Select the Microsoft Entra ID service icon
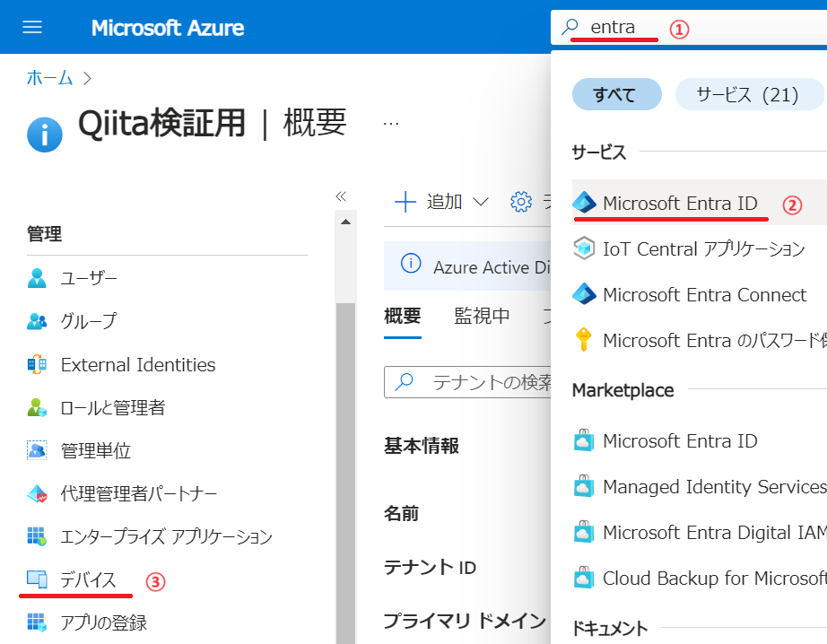Image resolution: width=827 pixels, height=644 pixels. coord(584,203)
